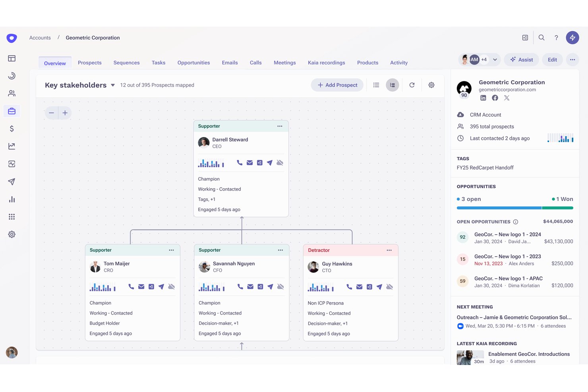Open the settings gear in the left sidebar
This screenshot has width=588, height=392.
click(12, 234)
